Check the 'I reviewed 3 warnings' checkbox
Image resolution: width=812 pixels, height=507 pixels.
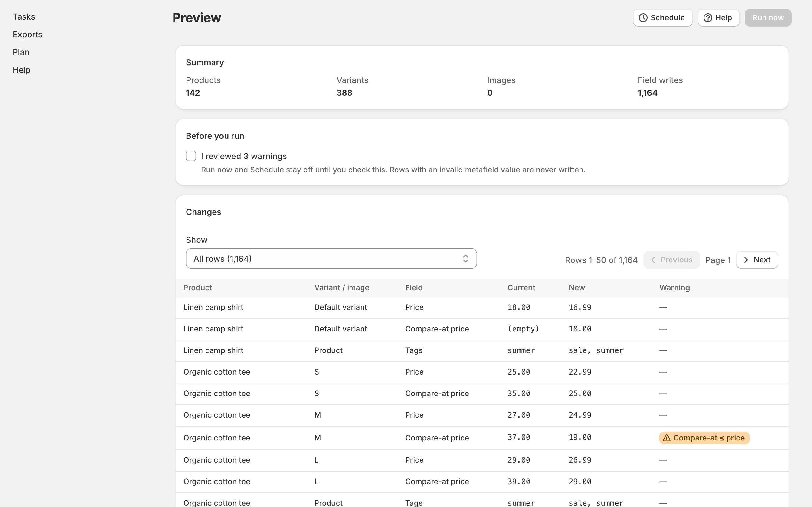pos(191,156)
